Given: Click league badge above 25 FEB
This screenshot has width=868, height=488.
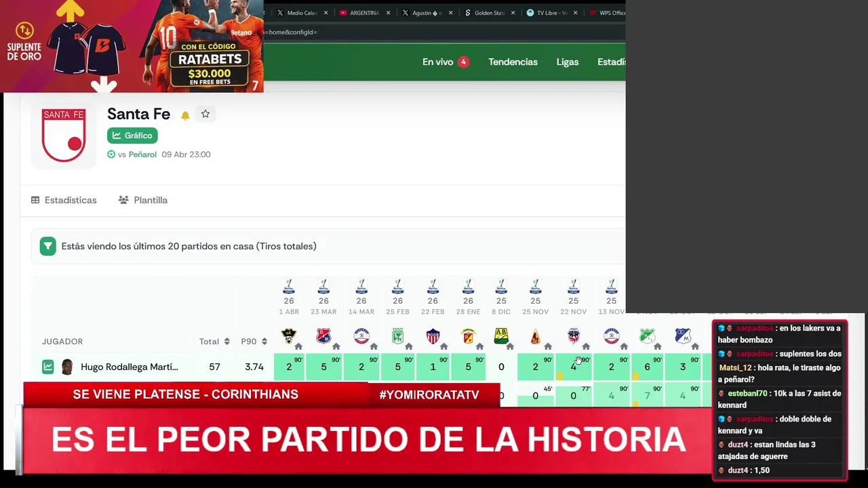Looking at the screenshot, I should [397, 286].
